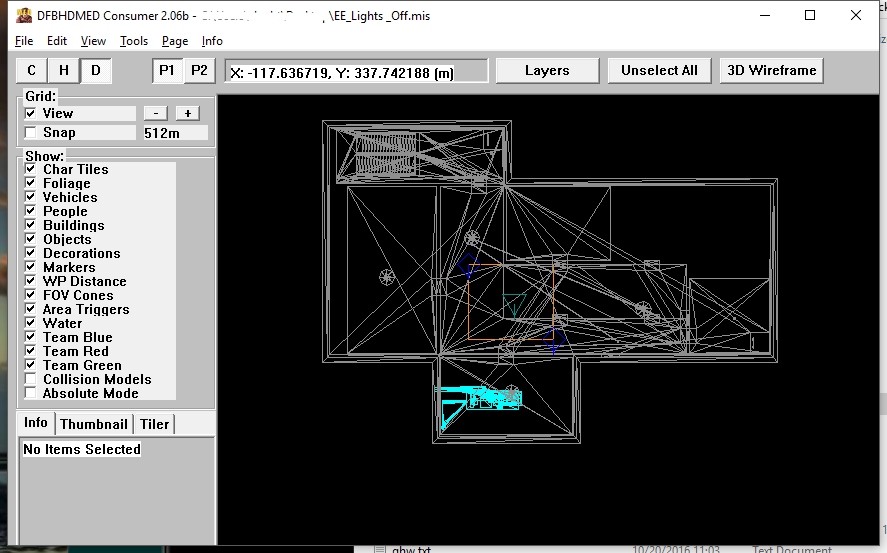Switch to the Tiler tab
This screenshot has width=887, height=553.
pos(154,424)
